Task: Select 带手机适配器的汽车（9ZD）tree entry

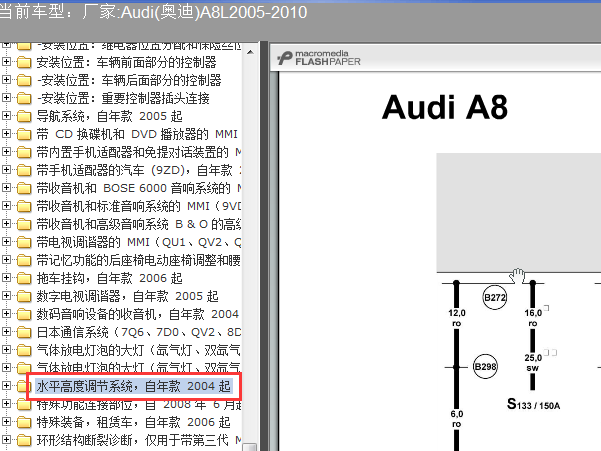Action: (139, 170)
